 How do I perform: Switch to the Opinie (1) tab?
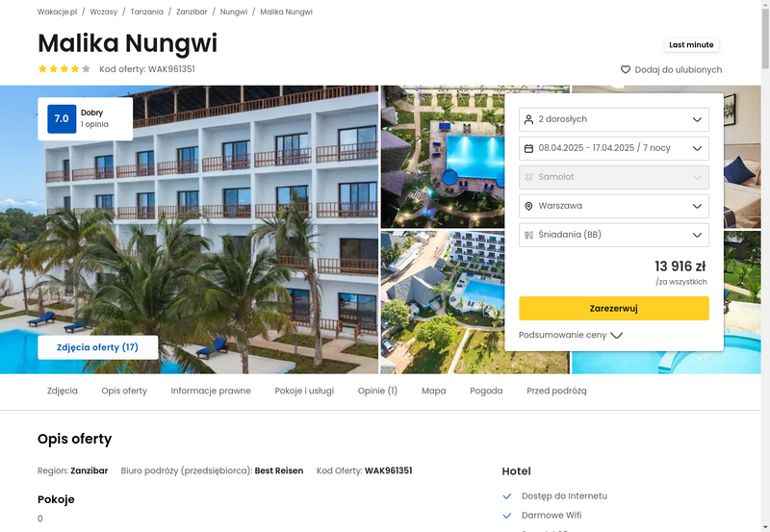click(x=377, y=391)
